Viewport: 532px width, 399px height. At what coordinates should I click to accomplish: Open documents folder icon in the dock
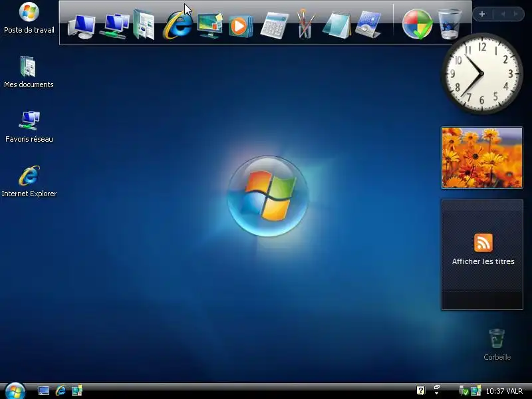pyautogui.click(x=144, y=25)
